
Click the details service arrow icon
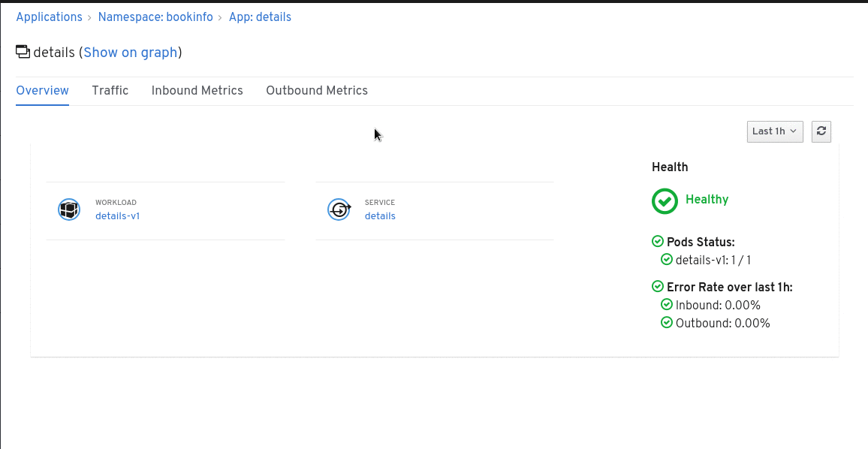pyautogui.click(x=339, y=209)
